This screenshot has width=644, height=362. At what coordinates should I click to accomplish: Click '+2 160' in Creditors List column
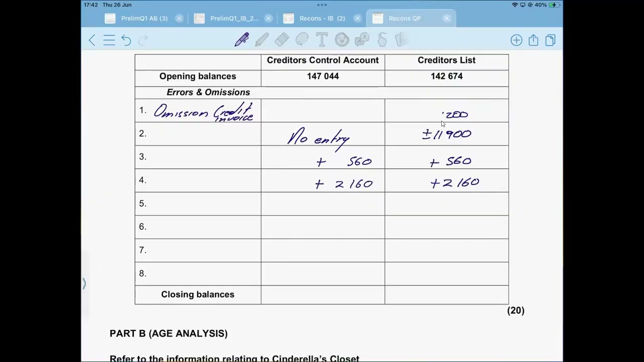(x=455, y=183)
